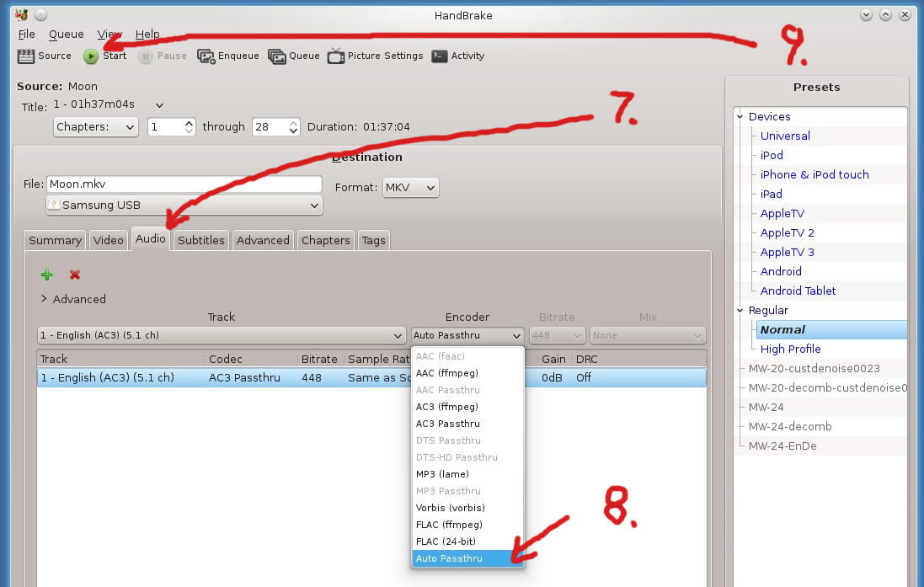Expand the Advanced audio section
This screenshot has height=587, width=924.
73,299
